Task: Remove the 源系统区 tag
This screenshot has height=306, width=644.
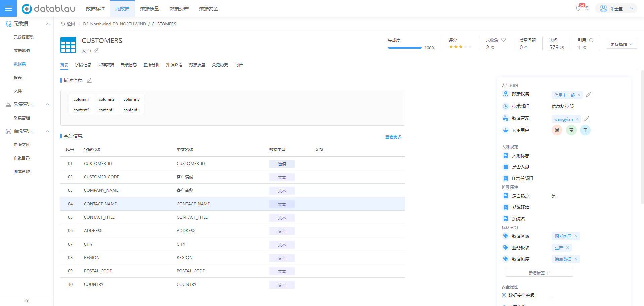Action: (x=576, y=236)
